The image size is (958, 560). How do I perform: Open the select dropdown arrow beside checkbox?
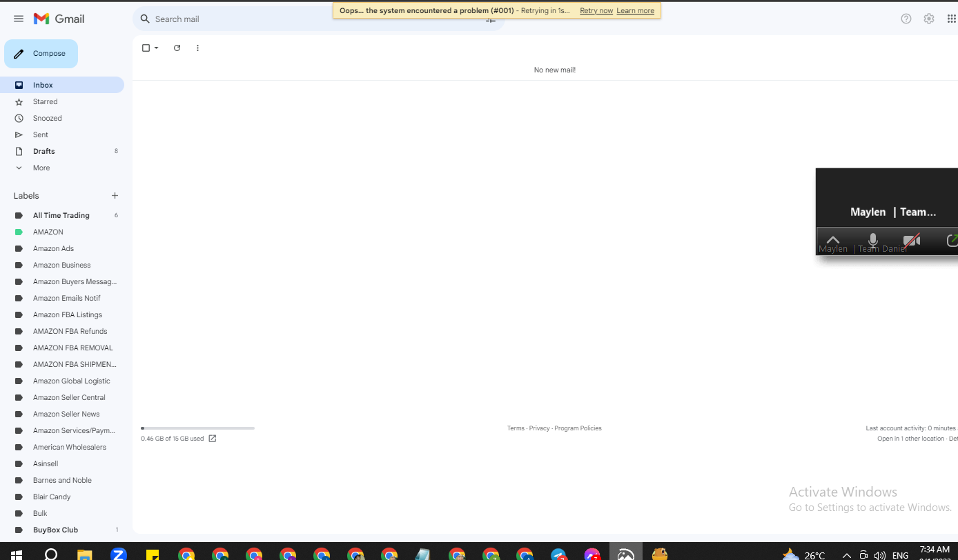(x=157, y=48)
